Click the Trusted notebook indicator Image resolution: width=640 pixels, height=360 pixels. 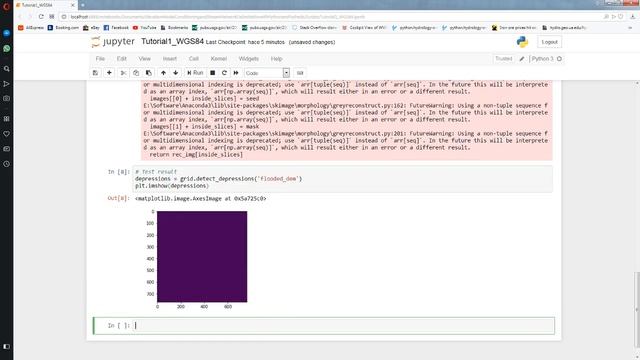pos(503,59)
